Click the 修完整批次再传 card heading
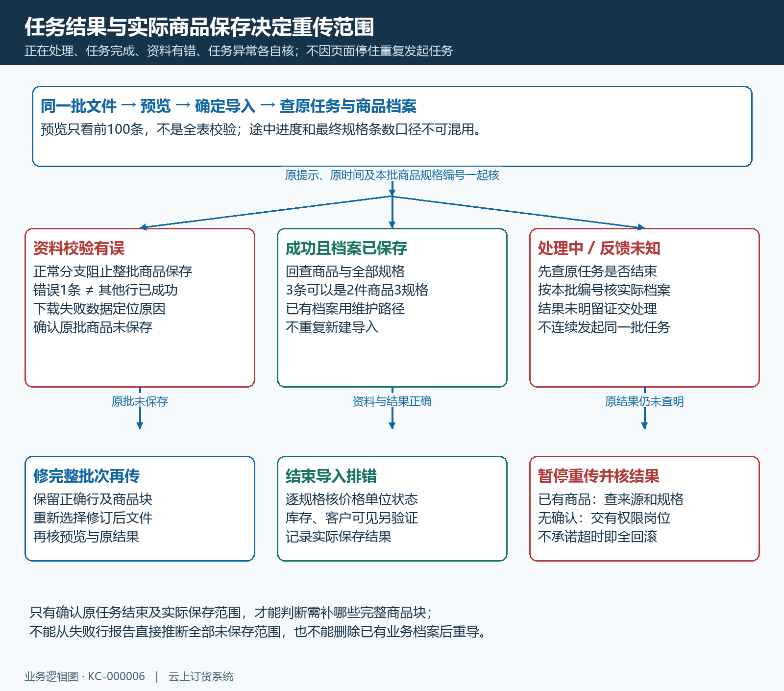 click(86, 476)
